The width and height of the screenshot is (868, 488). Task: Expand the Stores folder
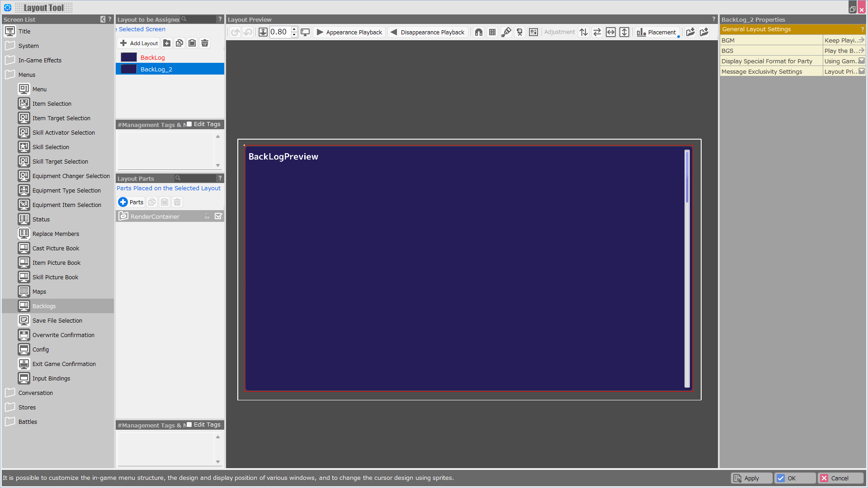tap(10, 407)
